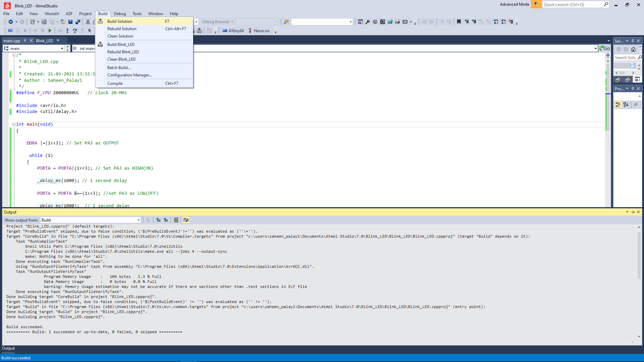Open Solution Explorer window options dropdown
The height and width of the screenshot is (362, 644).
point(627,41)
